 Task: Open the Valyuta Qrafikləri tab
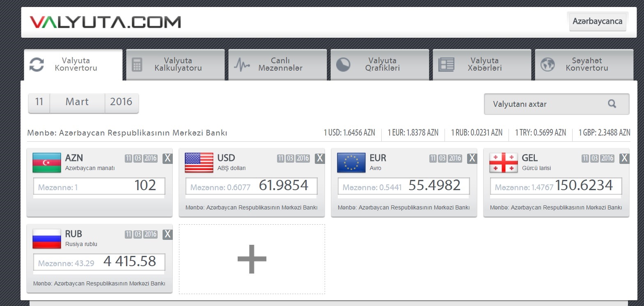pos(380,64)
